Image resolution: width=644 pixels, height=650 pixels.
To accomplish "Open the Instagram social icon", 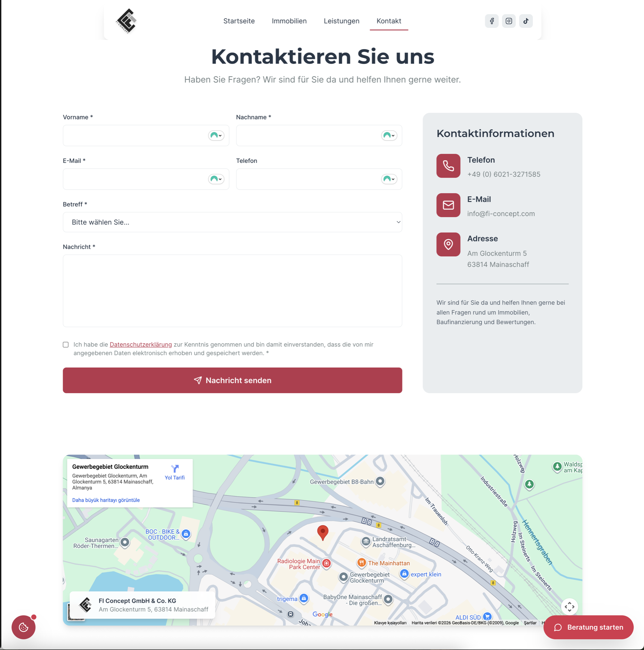I will [509, 21].
